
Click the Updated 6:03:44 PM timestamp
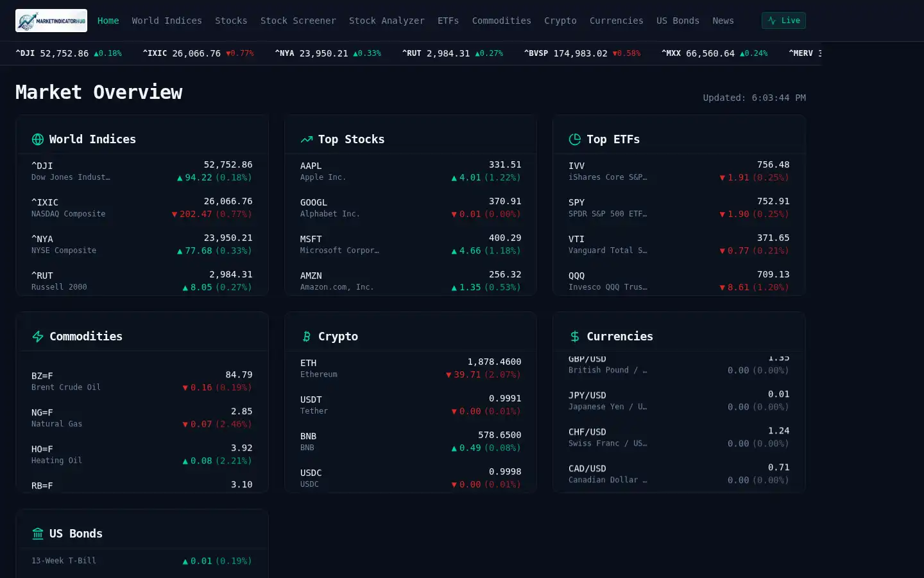click(x=754, y=98)
